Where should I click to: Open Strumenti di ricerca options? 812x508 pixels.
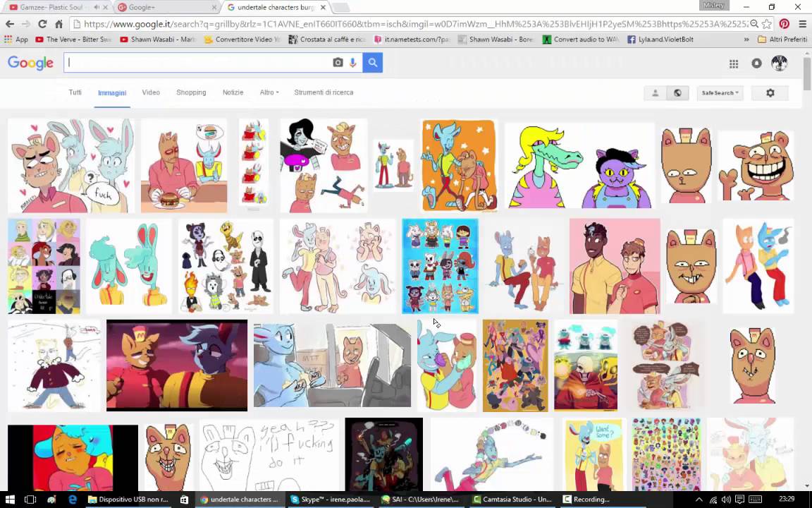coord(324,92)
